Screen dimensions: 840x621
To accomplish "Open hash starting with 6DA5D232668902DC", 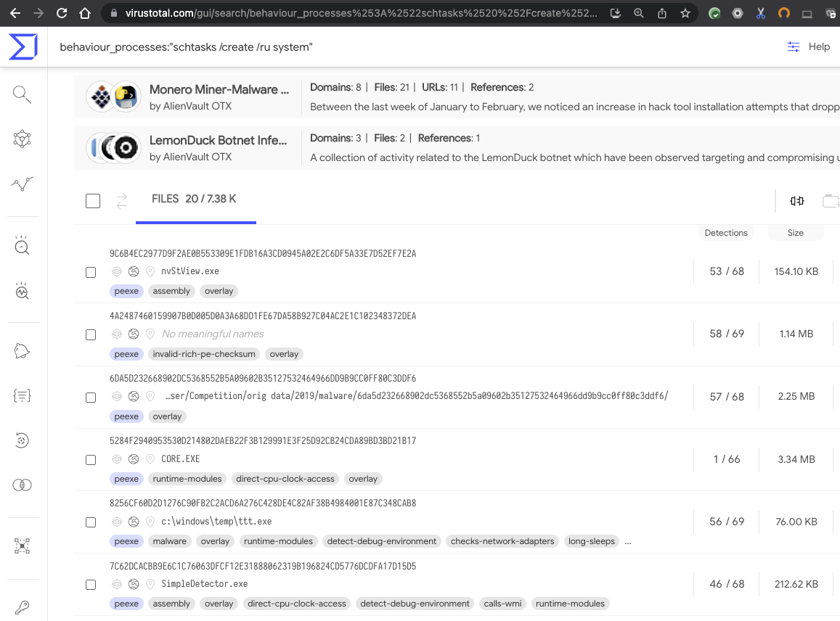I will (x=263, y=379).
